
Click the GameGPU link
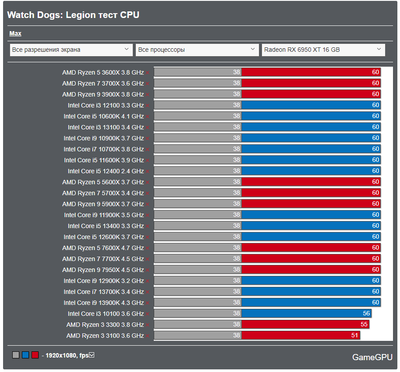372,357
